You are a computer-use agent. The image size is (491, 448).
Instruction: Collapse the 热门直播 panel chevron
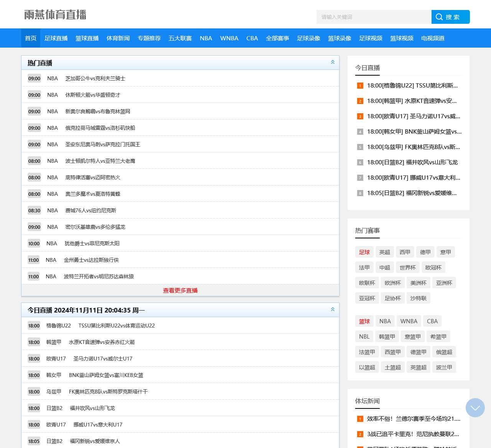[x=333, y=62]
